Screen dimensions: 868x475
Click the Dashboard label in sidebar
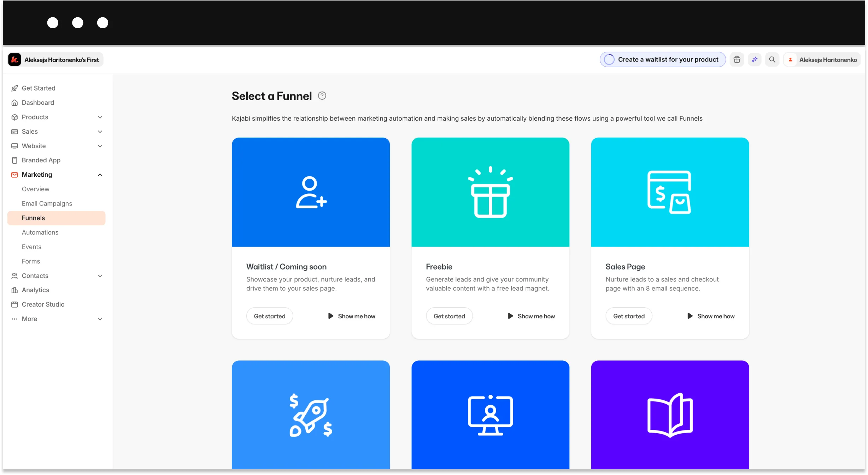(x=38, y=103)
